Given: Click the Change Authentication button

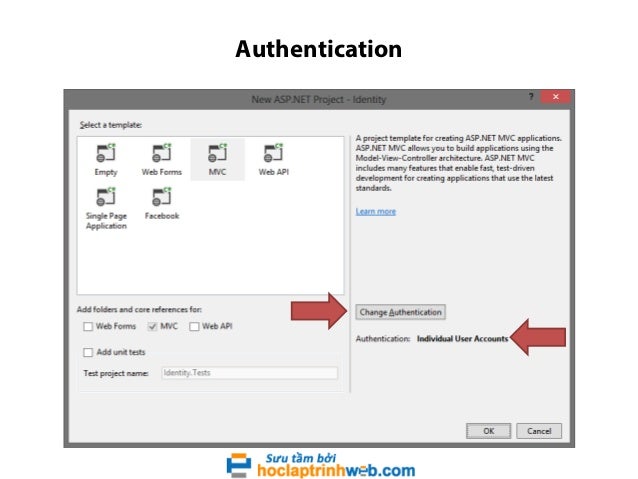Looking at the screenshot, I should coord(400,312).
